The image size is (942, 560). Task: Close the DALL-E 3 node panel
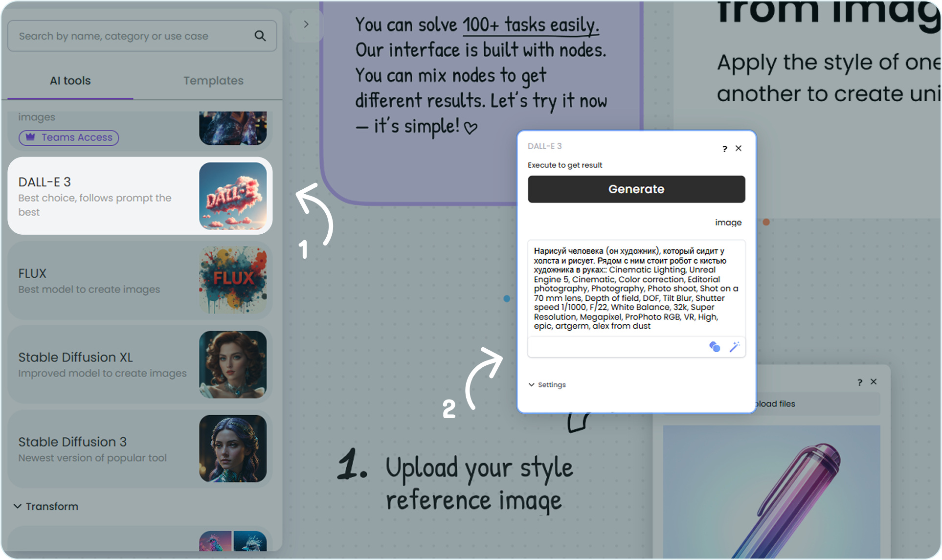coord(739,148)
